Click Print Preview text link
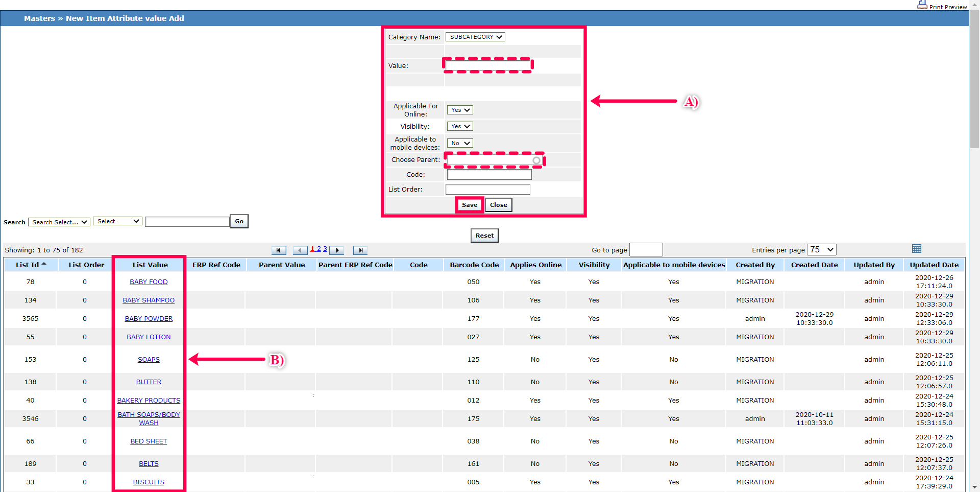The width and height of the screenshot is (980, 492). [948, 7]
